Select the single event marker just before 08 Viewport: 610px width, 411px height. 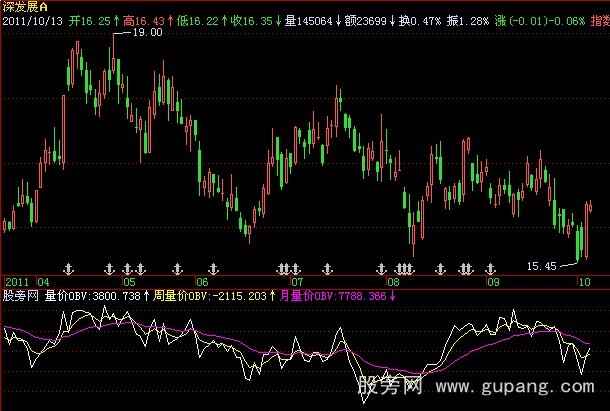(381, 268)
